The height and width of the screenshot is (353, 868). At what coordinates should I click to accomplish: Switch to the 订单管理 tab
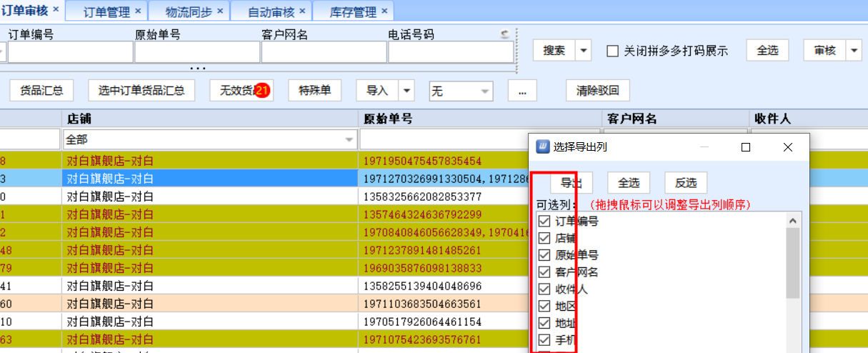coord(106,11)
